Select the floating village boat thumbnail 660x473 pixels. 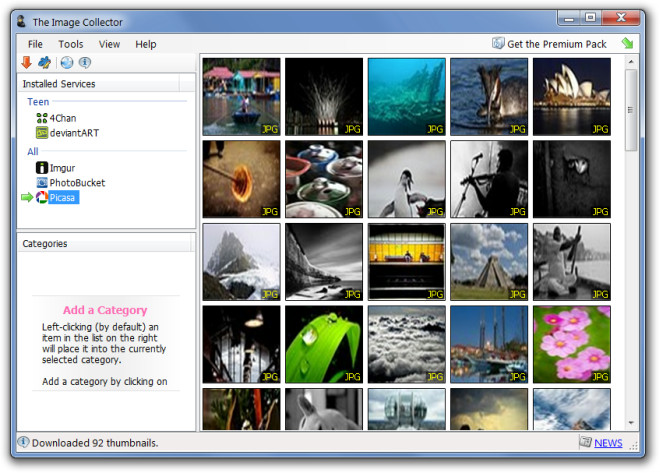(241, 96)
